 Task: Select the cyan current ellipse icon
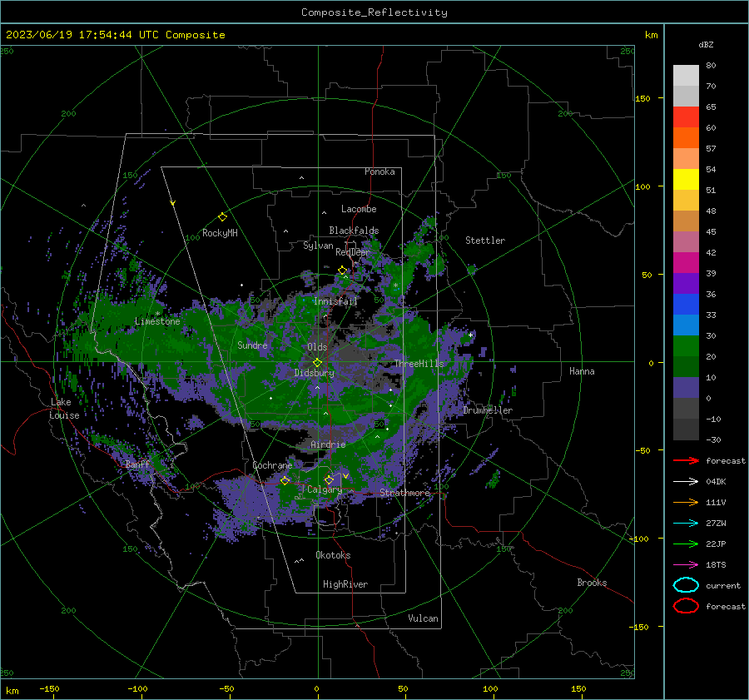[x=686, y=585]
